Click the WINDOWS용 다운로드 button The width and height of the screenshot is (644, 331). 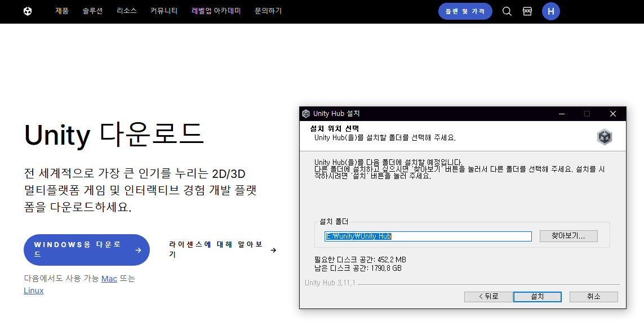click(87, 250)
